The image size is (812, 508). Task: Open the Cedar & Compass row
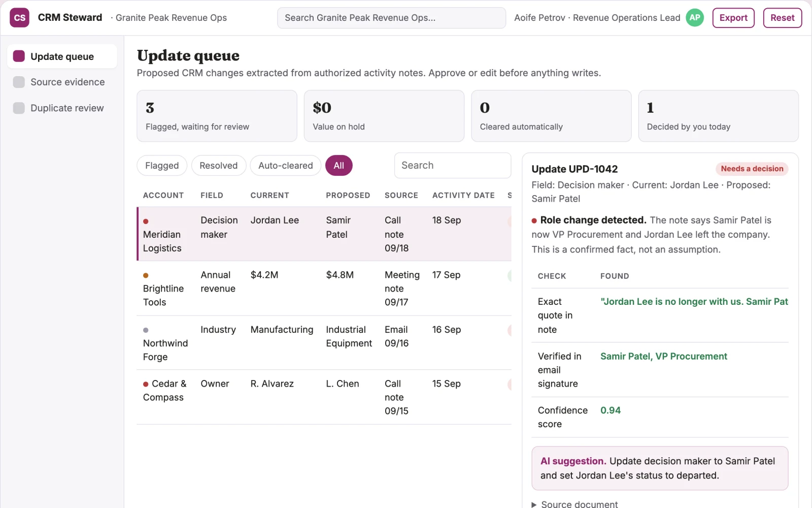click(x=324, y=397)
